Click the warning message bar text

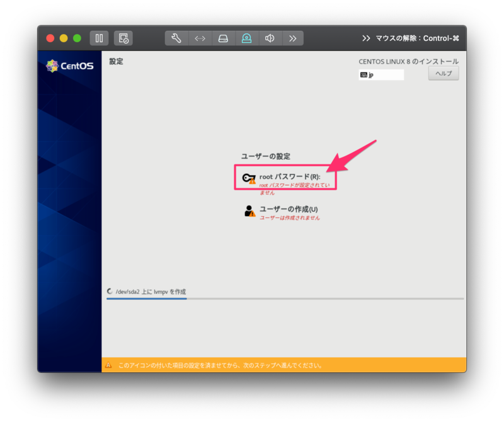point(220,365)
